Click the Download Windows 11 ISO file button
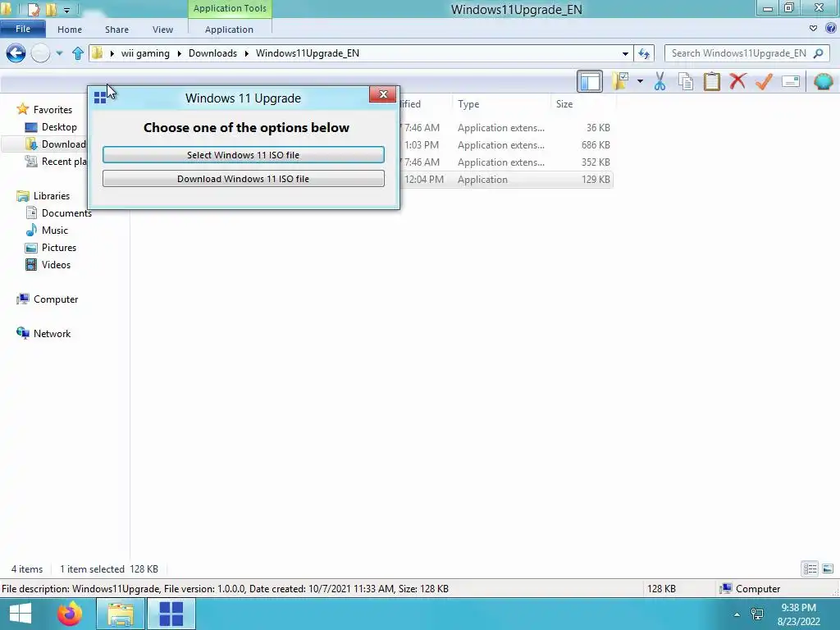This screenshot has width=840, height=630. coord(243,179)
